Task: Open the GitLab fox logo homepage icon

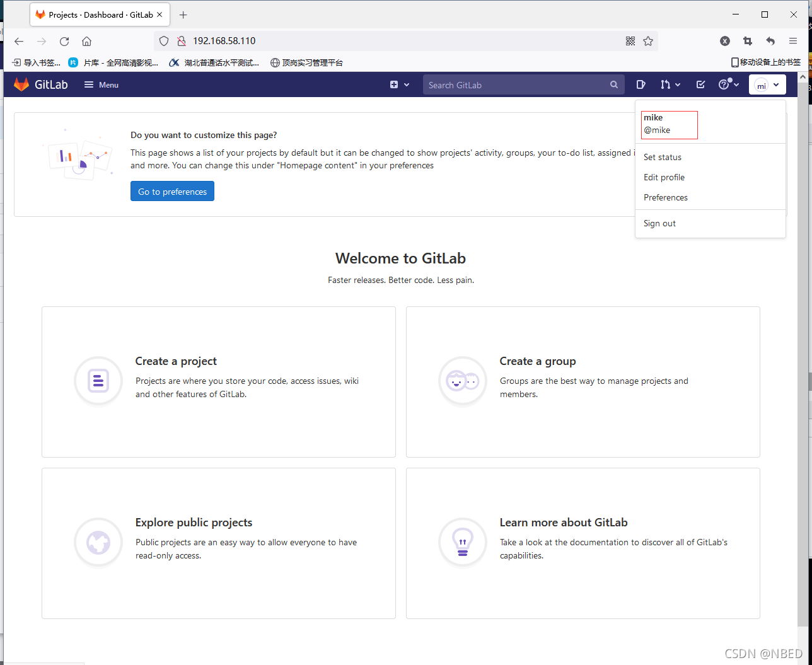Action: (x=21, y=84)
